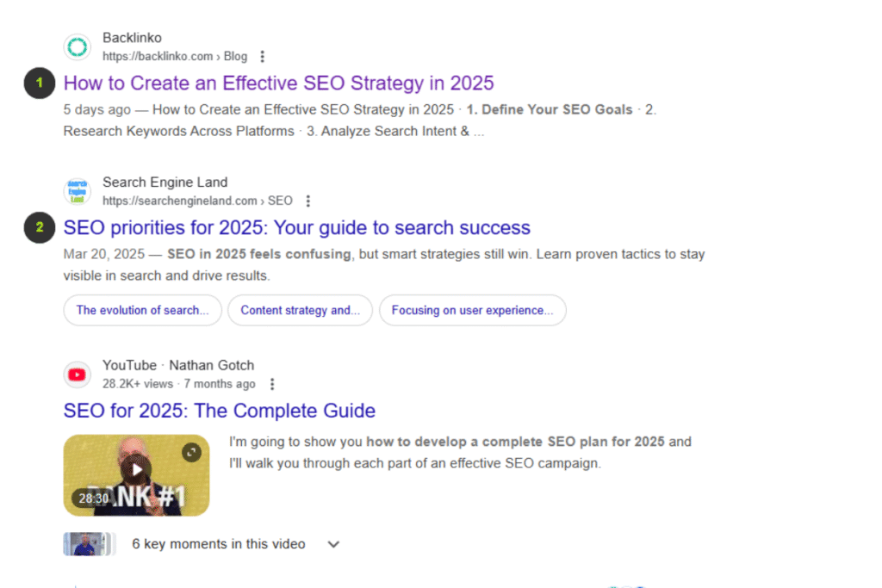Click the YouTube logo icon
Image resolution: width=882 pixels, height=588 pixels.
78,374
